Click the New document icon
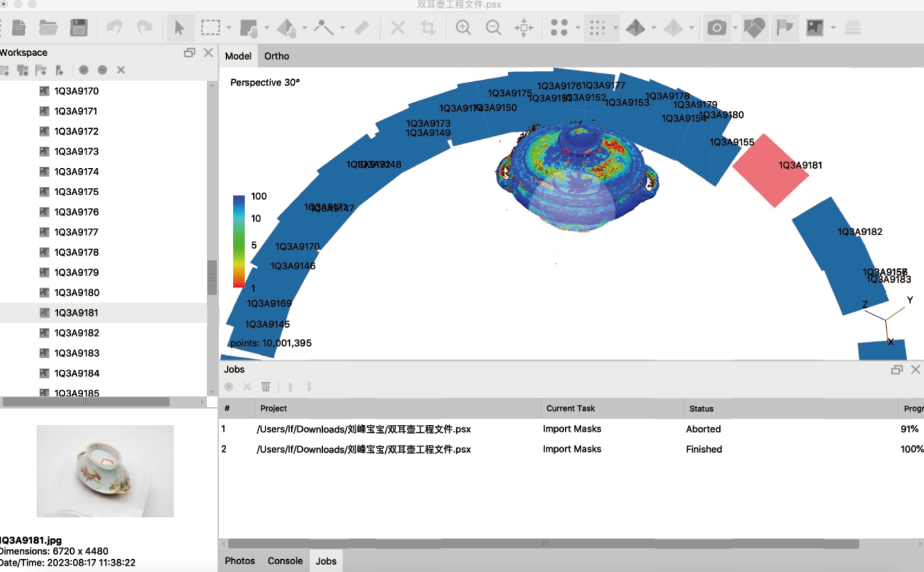924x572 pixels. [19, 28]
